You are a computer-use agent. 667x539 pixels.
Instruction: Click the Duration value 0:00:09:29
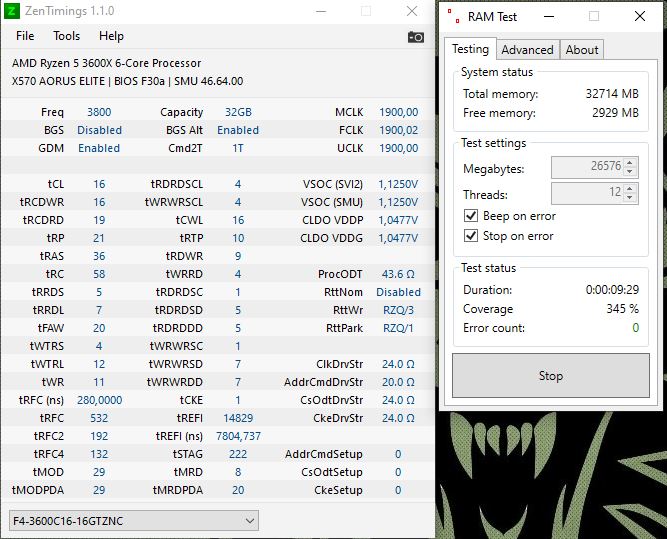click(x=613, y=290)
